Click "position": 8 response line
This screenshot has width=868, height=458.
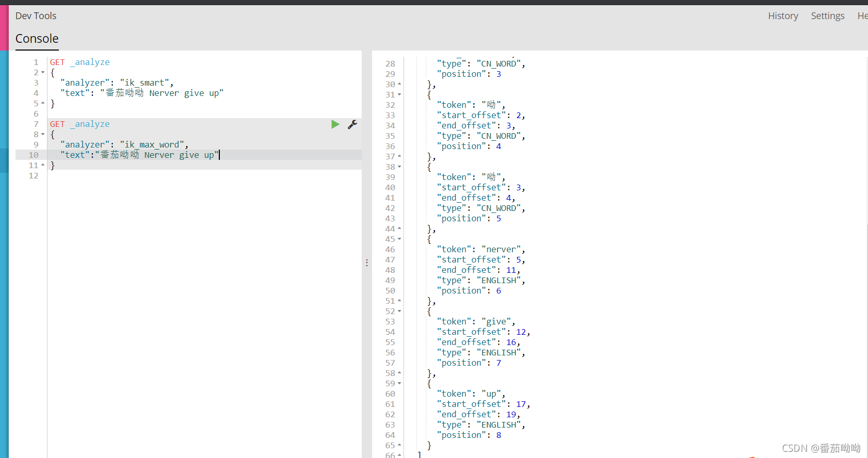pos(469,435)
